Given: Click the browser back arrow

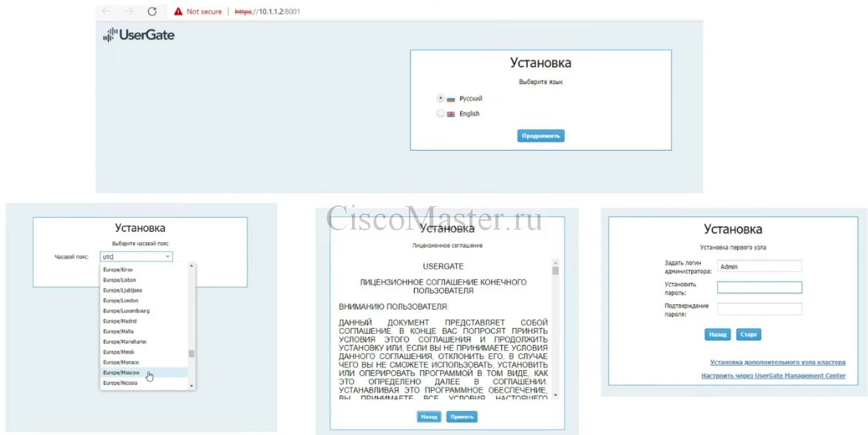Looking at the screenshot, I should 106,12.
